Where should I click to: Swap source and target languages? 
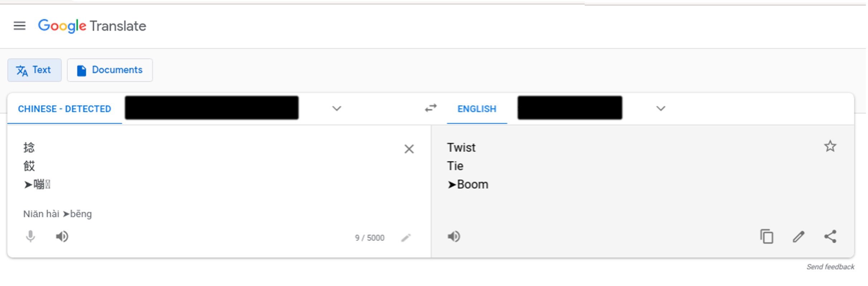[x=431, y=108]
